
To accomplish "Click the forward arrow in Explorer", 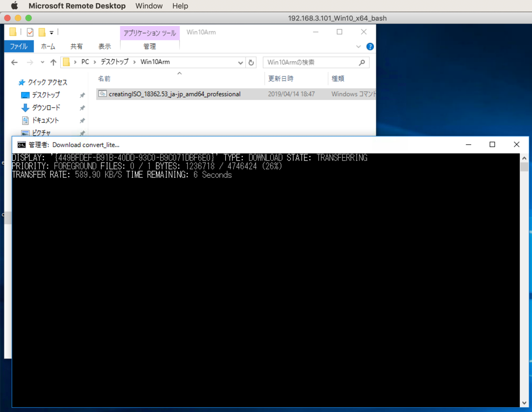I will click(30, 63).
